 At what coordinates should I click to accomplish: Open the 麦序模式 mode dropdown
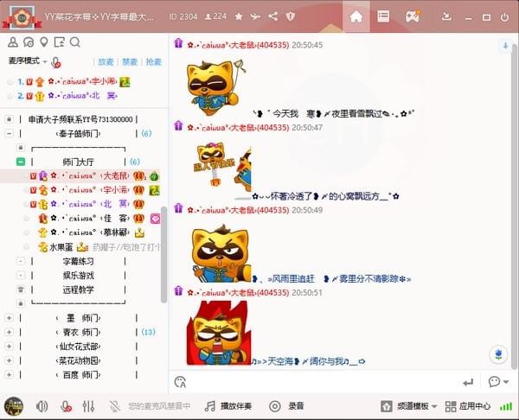28,60
